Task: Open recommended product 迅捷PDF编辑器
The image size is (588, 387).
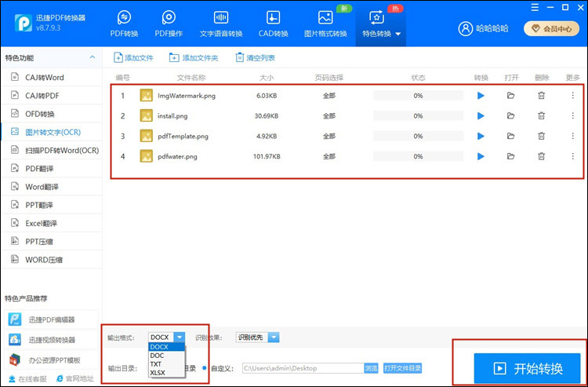Action: click(52, 319)
